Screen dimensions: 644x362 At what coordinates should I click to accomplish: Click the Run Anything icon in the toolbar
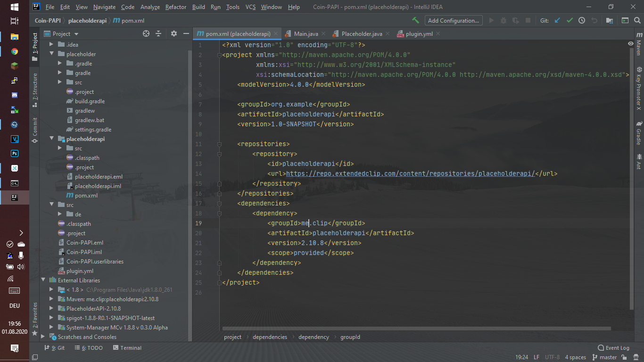[x=625, y=20]
